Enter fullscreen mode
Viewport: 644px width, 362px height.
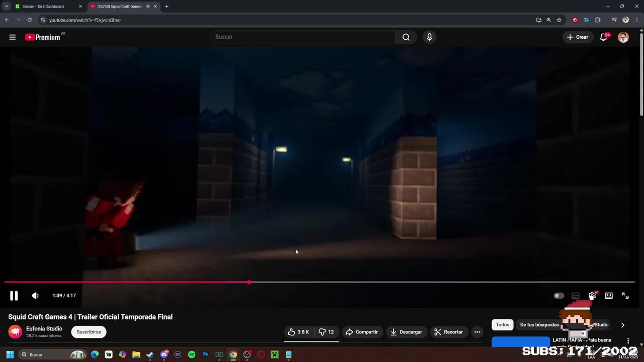tap(625, 296)
